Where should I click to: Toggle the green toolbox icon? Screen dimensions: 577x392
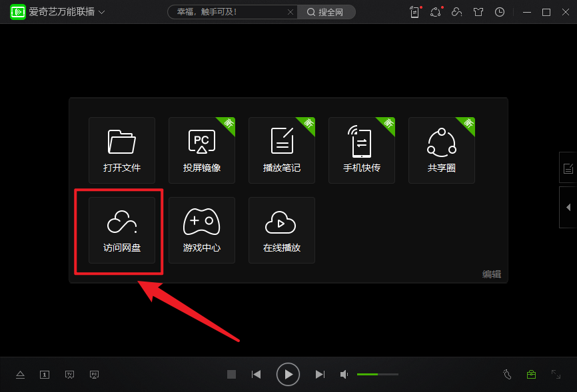pyautogui.click(x=531, y=375)
